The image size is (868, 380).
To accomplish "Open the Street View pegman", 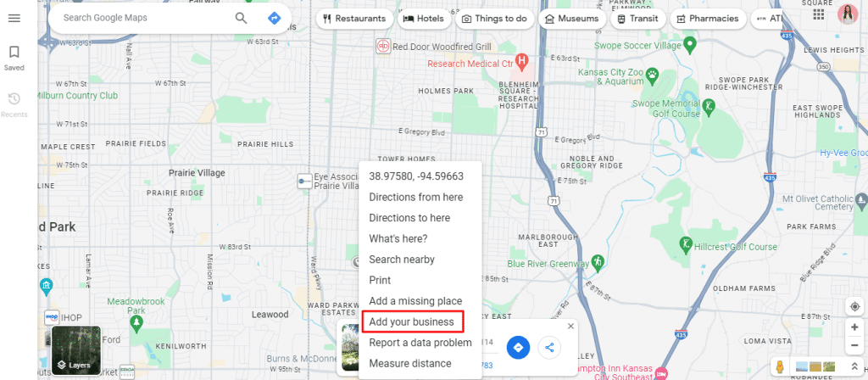I will (780, 366).
